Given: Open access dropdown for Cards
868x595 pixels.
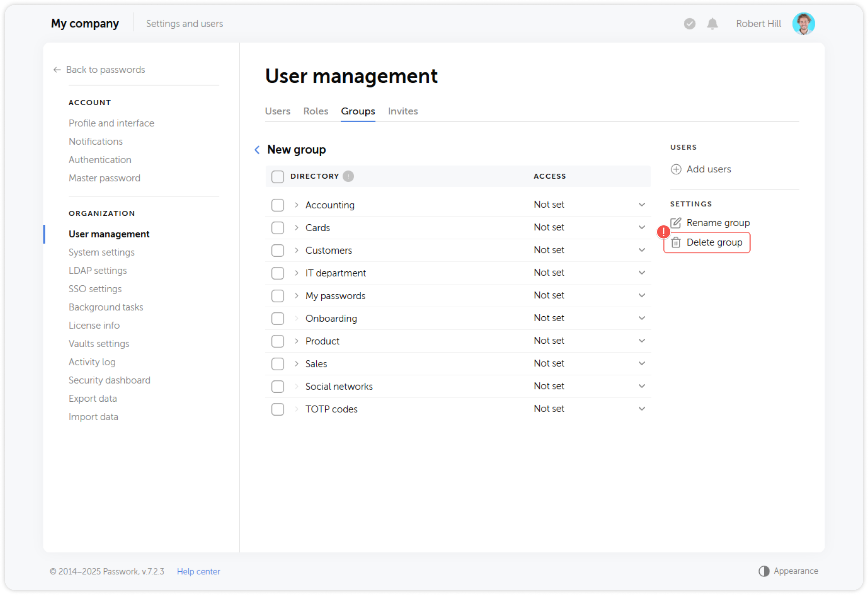Looking at the screenshot, I should 642,227.
